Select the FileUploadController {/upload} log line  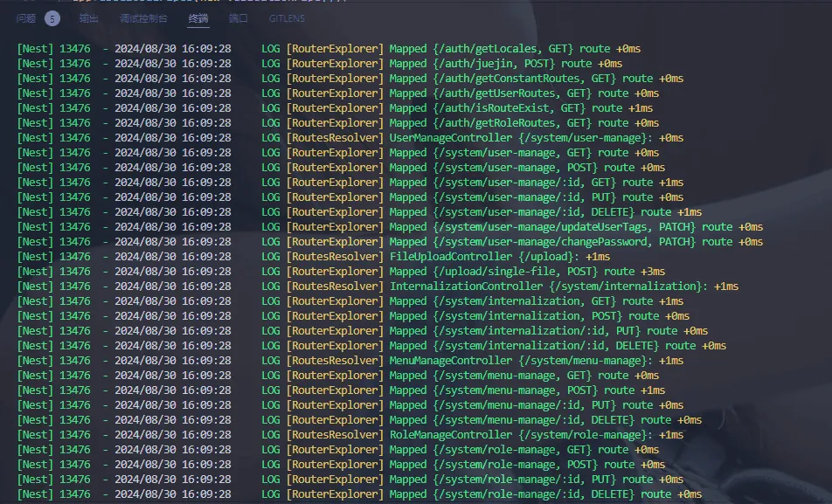314,257
